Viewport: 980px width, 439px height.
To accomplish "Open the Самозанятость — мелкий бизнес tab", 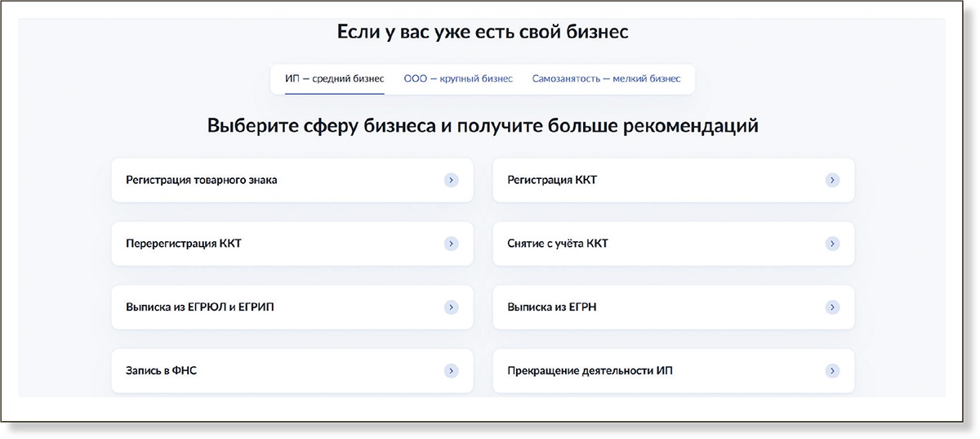I will click(x=606, y=79).
